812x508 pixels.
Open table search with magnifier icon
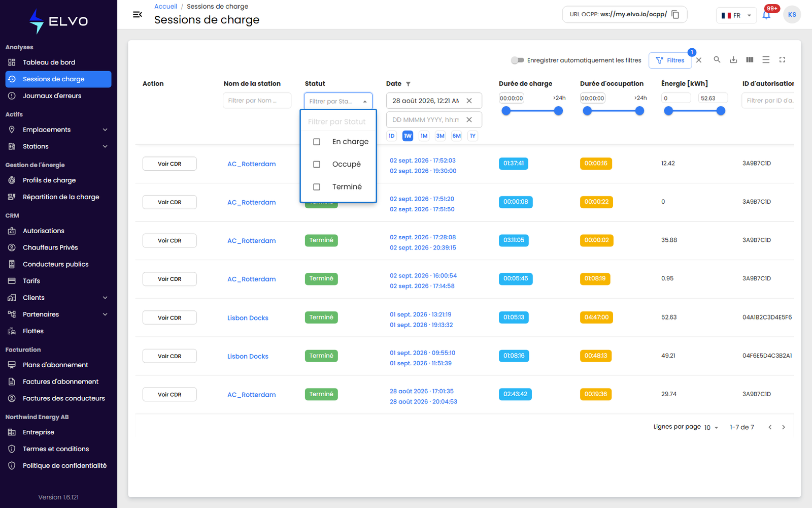coord(717,60)
